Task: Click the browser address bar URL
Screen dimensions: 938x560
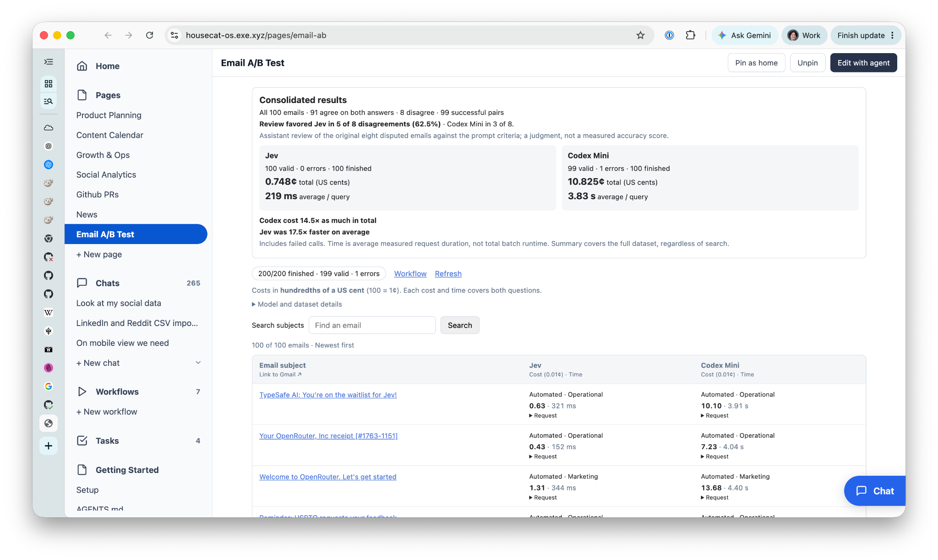Action: (256, 35)
